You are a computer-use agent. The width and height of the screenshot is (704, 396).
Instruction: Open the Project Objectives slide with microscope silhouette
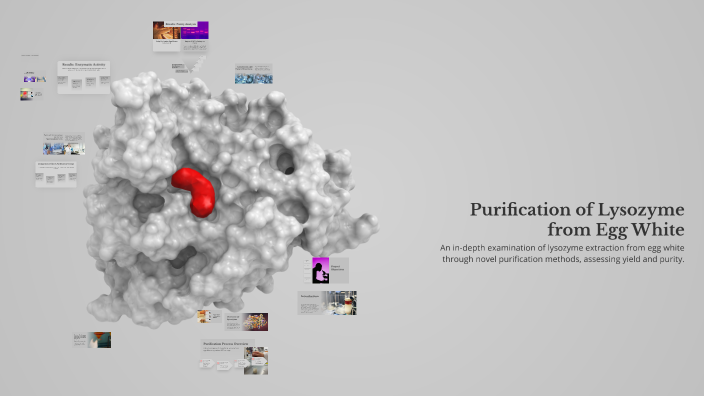pyautogui.click(x=326, y=270)
